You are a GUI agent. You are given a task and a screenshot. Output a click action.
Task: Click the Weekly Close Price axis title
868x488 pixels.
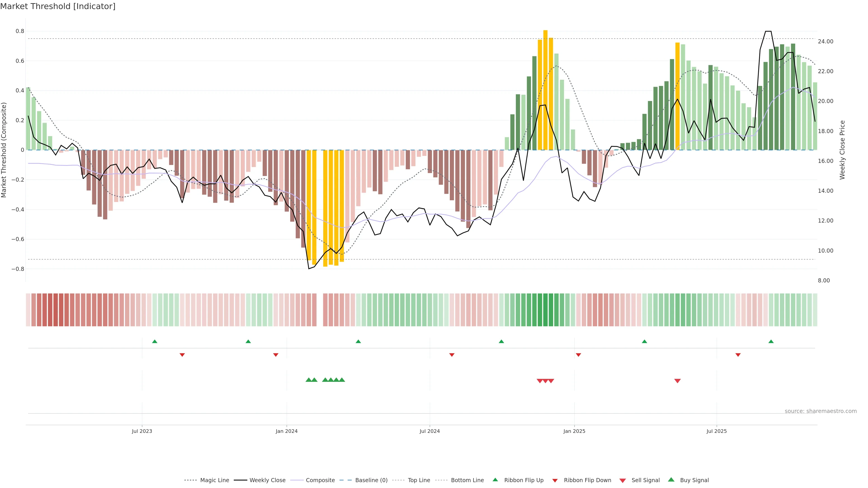coord(842,150)
